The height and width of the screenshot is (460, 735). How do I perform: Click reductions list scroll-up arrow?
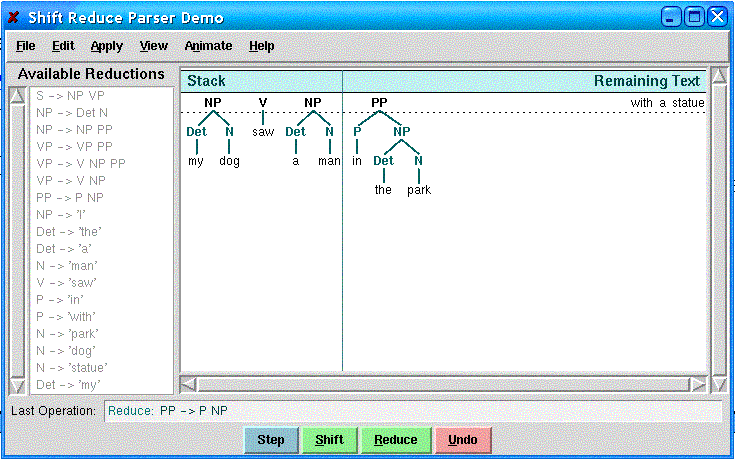click(x=17, y=96)
